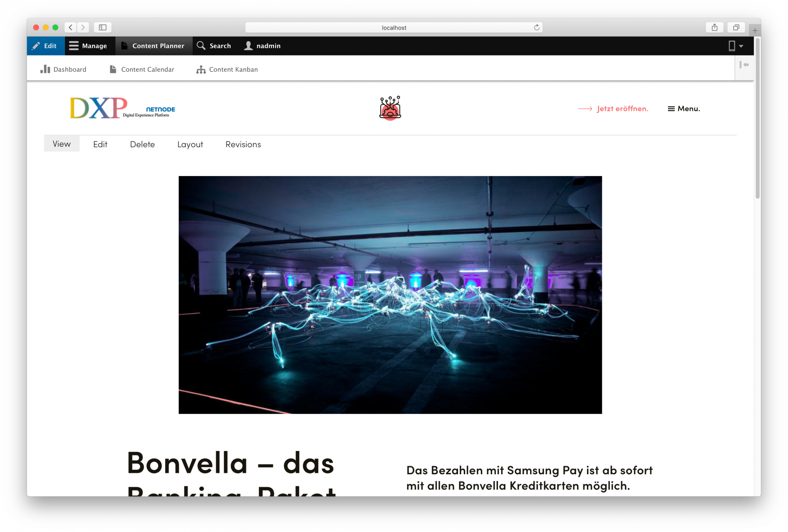The image size is (788, 532).
Task: Select the View tab
Action: click(x=62, y=144)
